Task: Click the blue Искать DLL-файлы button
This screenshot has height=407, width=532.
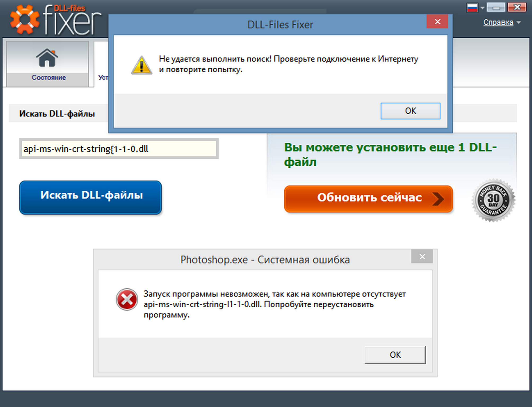Action: 90,197
